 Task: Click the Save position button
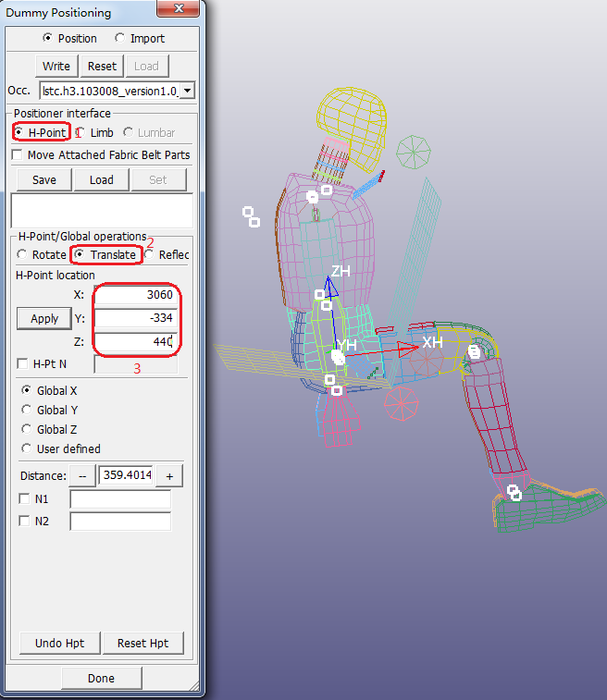tap(44, 180)
